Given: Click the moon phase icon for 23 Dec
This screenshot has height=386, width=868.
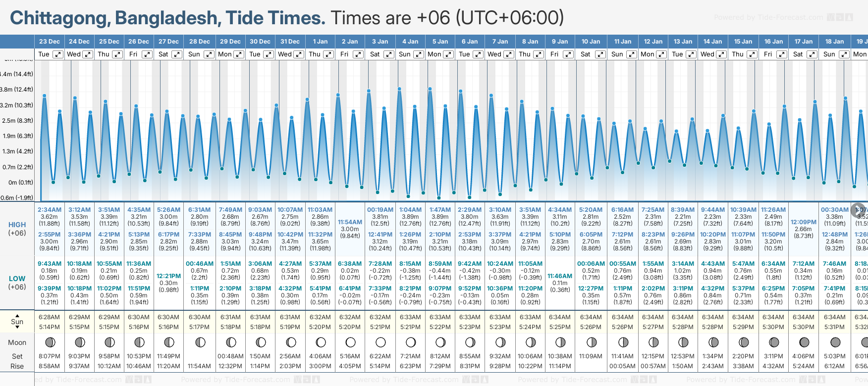Looking at the screenshot, I should [50, 342].
